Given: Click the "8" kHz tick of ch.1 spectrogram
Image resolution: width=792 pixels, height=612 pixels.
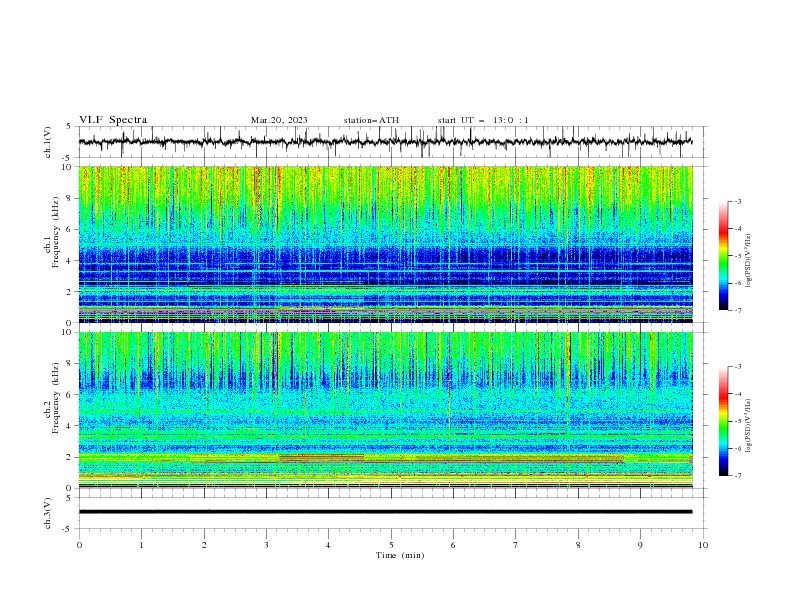Looking at the screenshot, I should pos(70,198).
